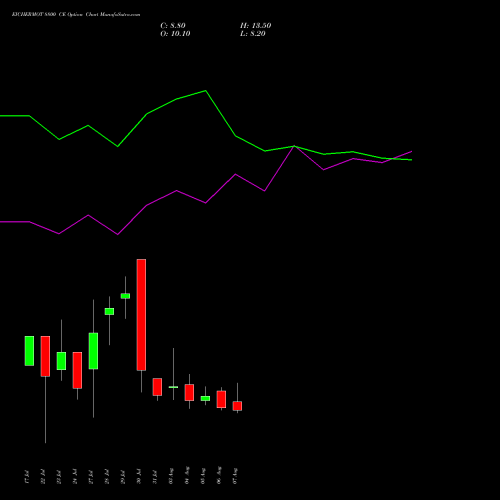
Task: Click the 03 Aug date axis label
Action: (x=171, y=476)
